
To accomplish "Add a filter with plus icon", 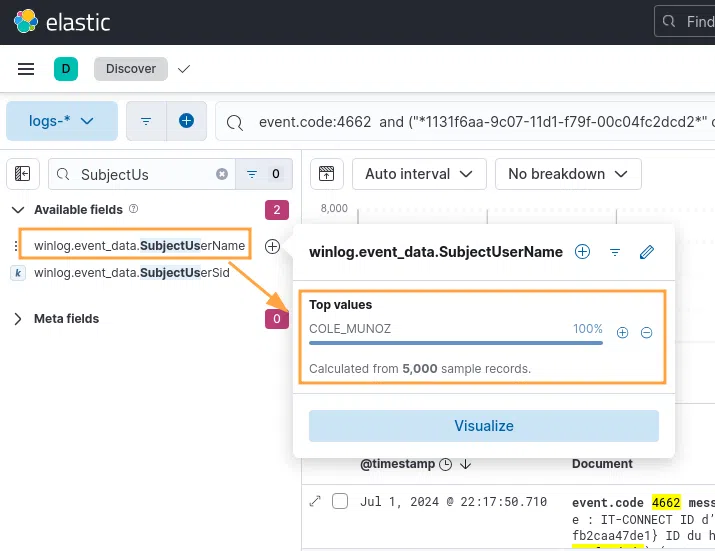I will (186, 121).
